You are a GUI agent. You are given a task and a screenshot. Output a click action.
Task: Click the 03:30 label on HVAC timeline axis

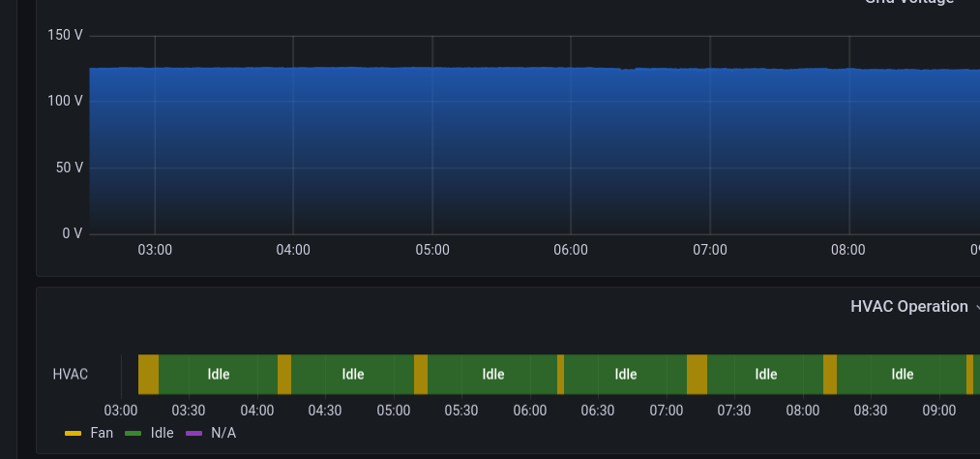click(189, 411)
